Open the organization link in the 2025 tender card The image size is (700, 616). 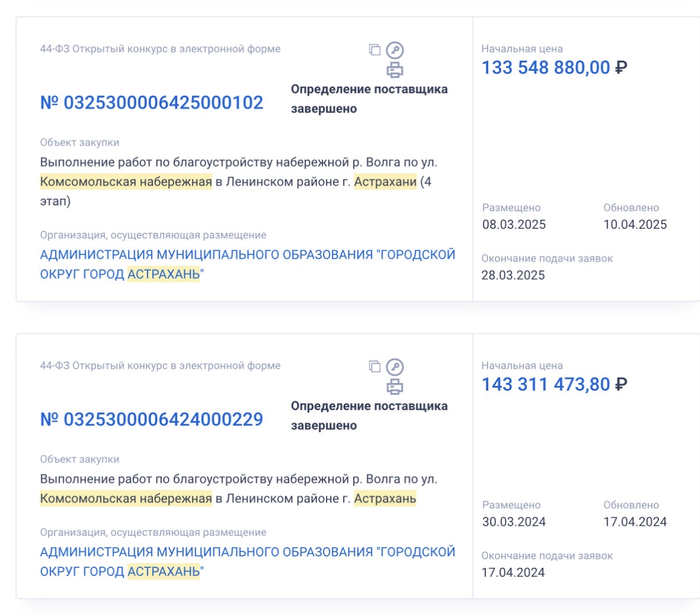pyautogui.click(x=247, y=265)
